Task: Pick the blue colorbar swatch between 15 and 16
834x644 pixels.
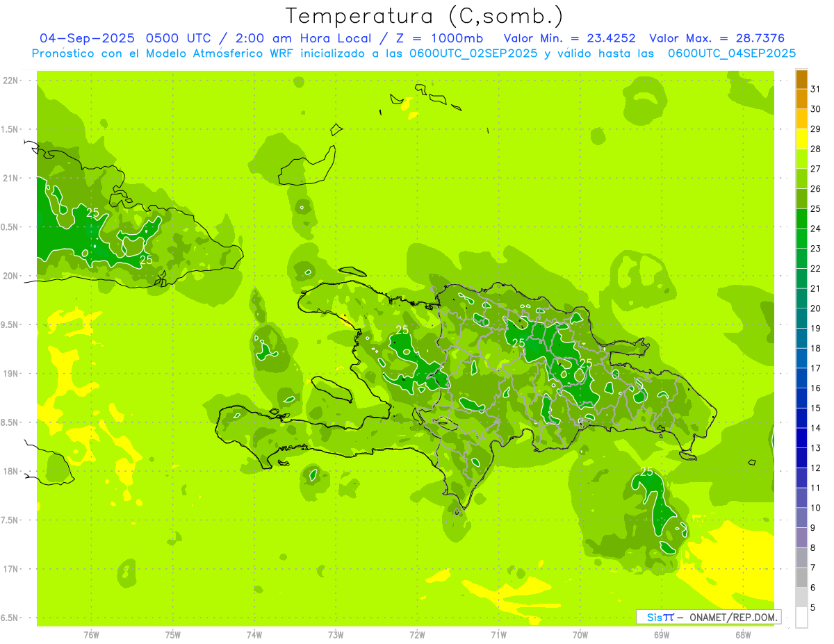Action: point(801,398)
